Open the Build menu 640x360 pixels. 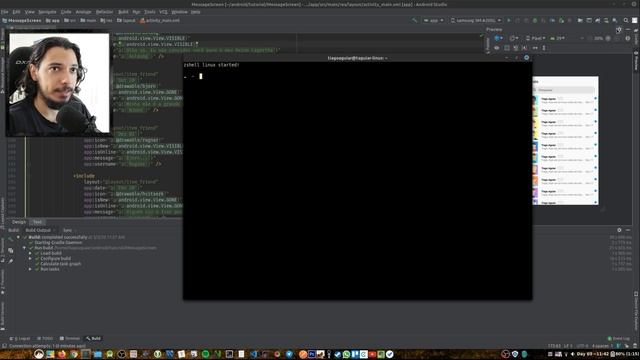tap(123, 12)
